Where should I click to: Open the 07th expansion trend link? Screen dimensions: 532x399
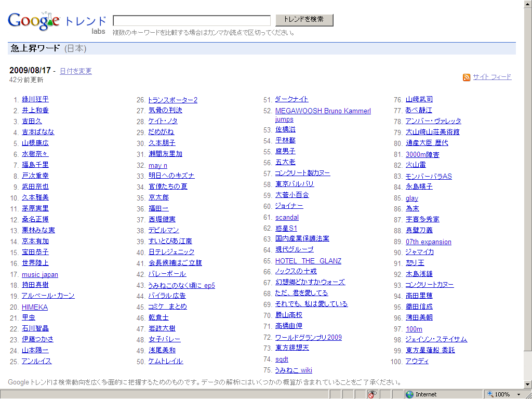coord(428,242)
